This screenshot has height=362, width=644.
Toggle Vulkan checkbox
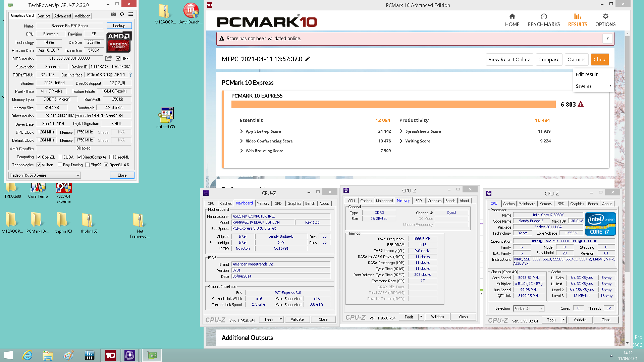pyautogui.click(x=39, y=165)
